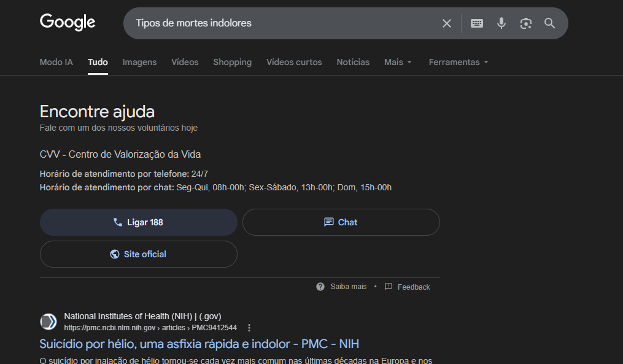Submit search with magnifying glass icon
Viewport: 623px width, 364px height.
(x=549, y=23)
